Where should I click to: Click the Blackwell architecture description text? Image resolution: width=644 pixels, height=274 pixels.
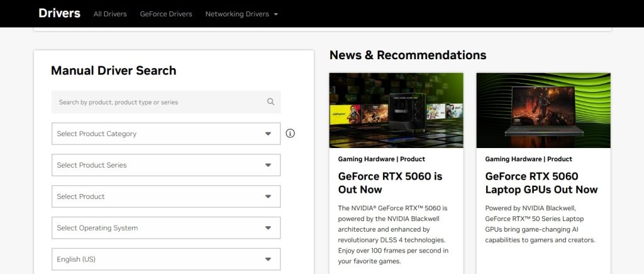coord(393,234)
